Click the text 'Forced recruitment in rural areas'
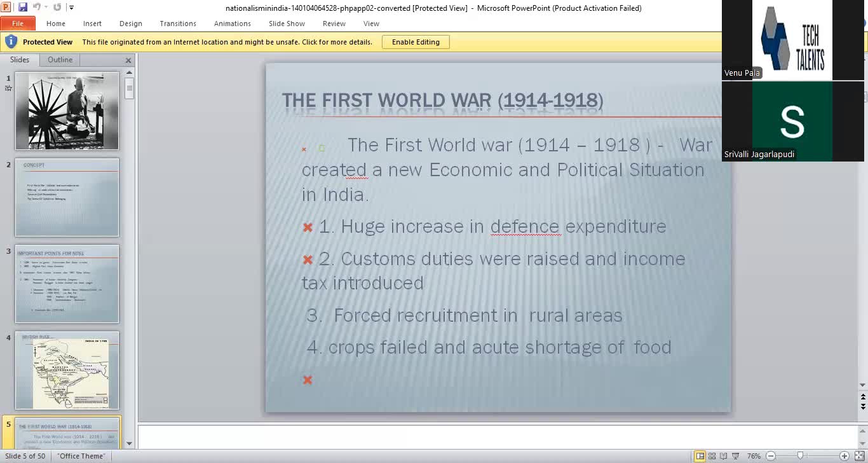The height and width of the screenshot is (463, 868). click(x=478, y=315)
